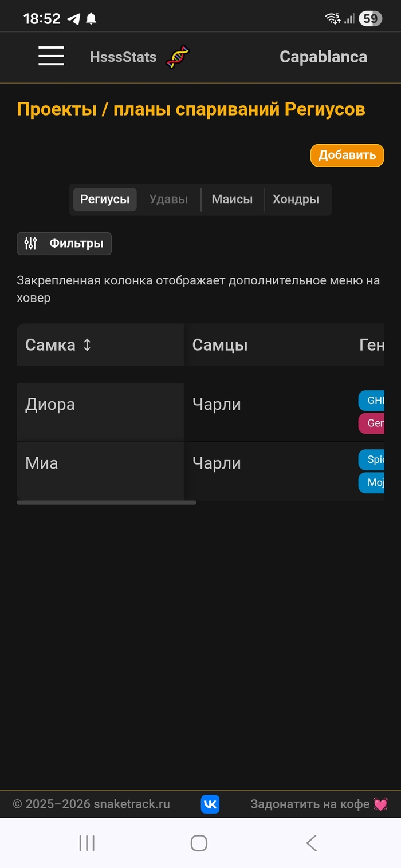Screen dimensions: 401x868
Task: Select the Хондры tab
Action: point(296,200)
